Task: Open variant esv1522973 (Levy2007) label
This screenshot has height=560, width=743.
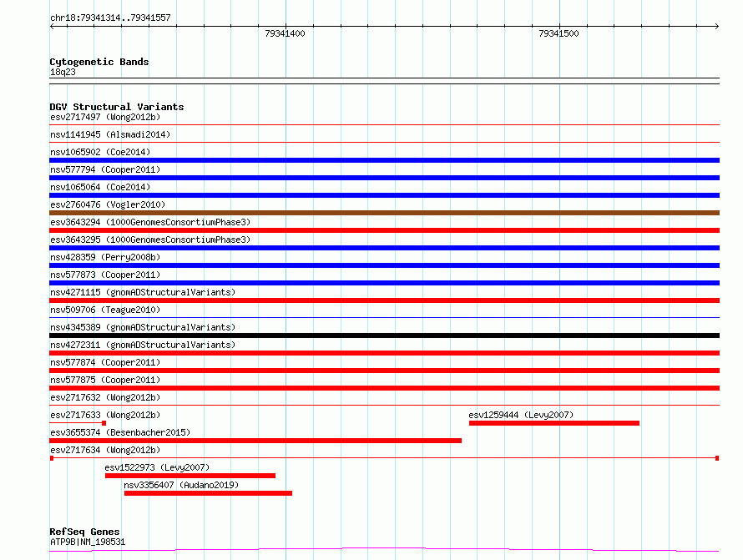Action: point(157,467)
